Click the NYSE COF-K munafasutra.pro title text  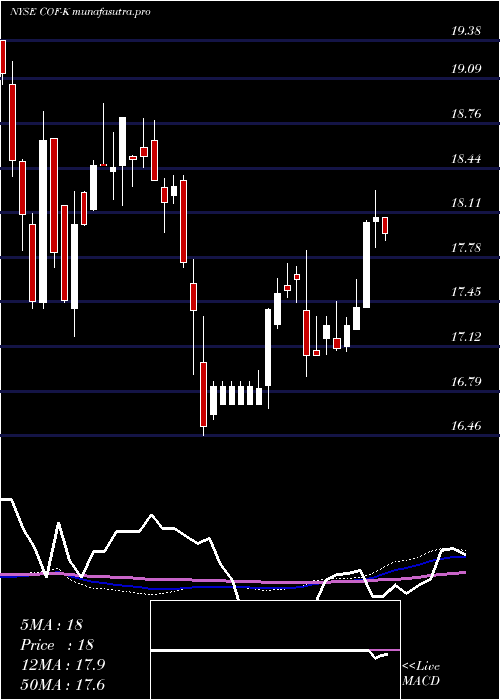pos(79,12)
